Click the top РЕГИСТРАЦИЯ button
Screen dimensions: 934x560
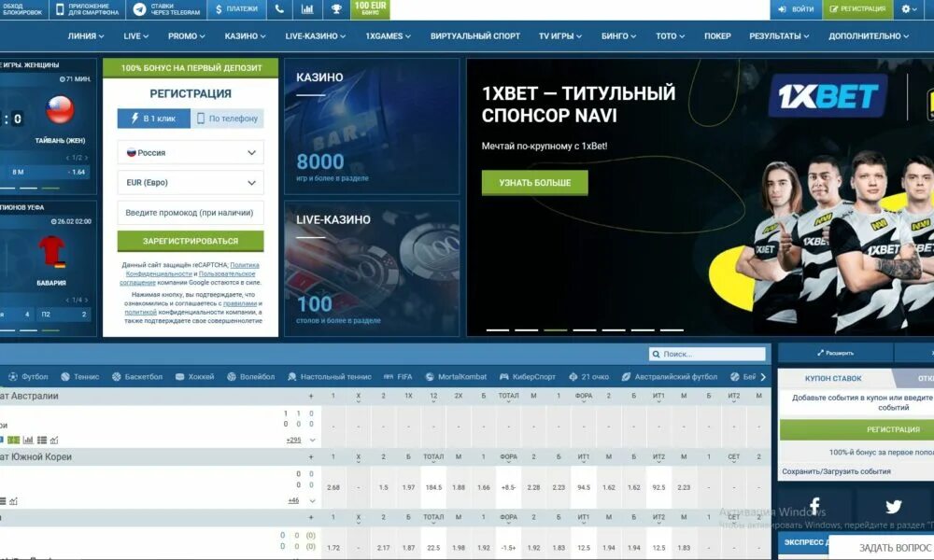pos(857,9)
